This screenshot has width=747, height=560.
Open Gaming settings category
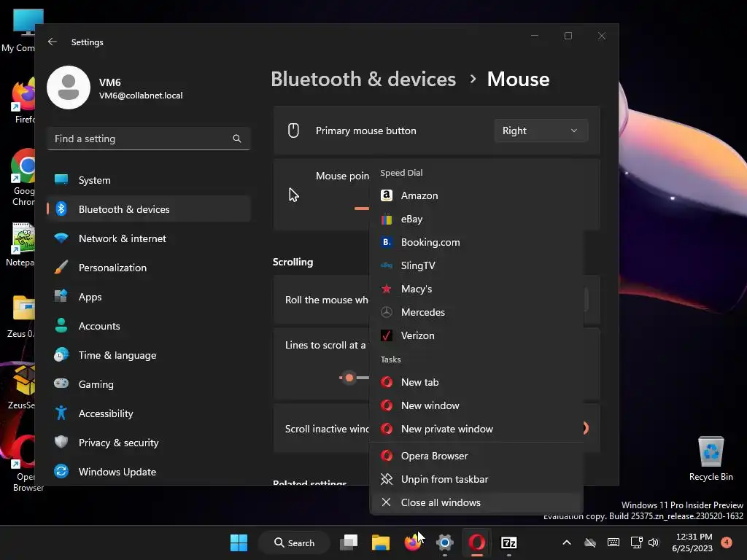click(x=149, y=384)
